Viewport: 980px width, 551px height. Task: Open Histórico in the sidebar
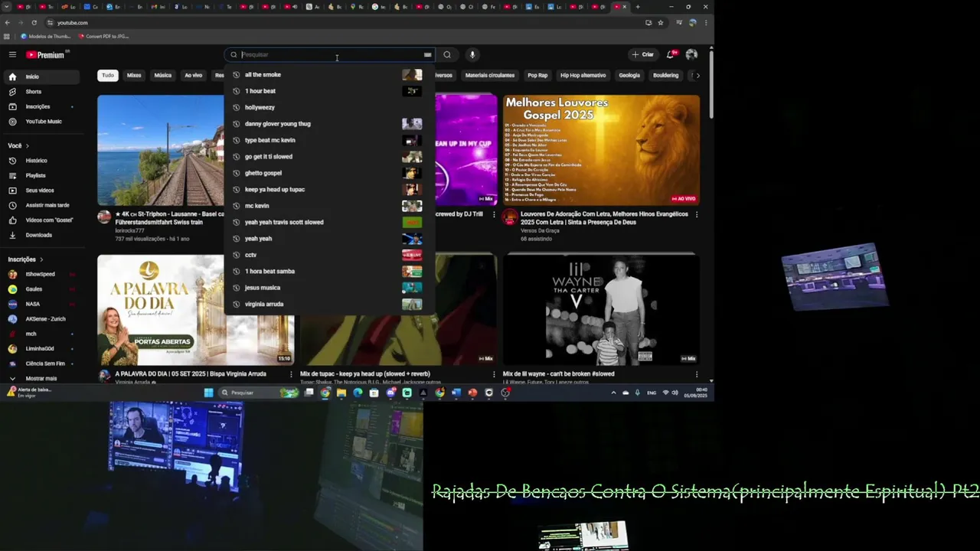(41, 161)
